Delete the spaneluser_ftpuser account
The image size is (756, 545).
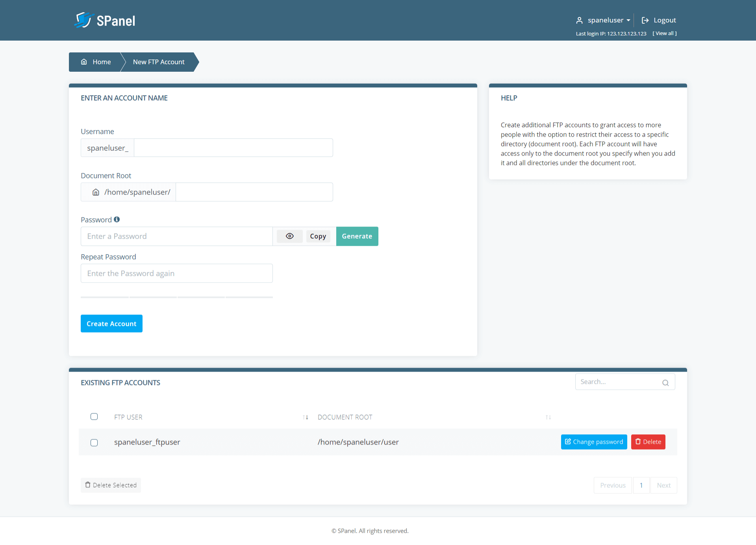point(648,442)
